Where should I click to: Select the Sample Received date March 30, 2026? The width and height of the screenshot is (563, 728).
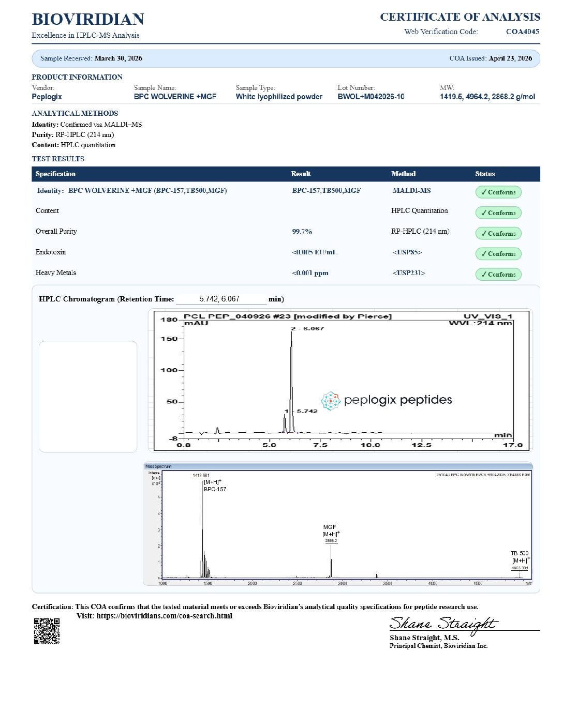click(x=118, y=58)
